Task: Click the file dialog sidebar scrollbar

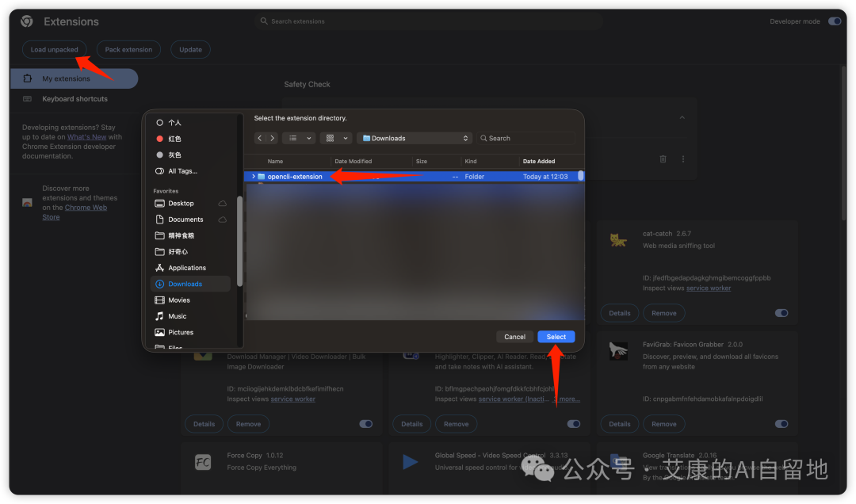Action: [x=239, y=240]
